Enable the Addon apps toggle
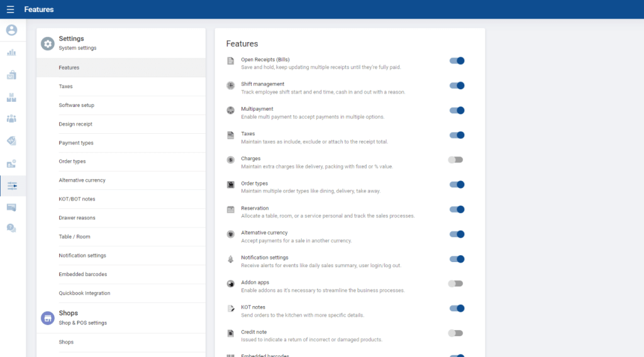Viewport: 644px width, 357px height. (x=455, y=283)
